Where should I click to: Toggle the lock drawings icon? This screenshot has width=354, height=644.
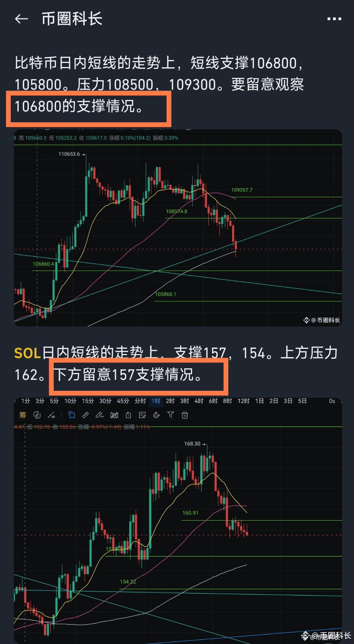pyautogui.click(x=129, y=415)
